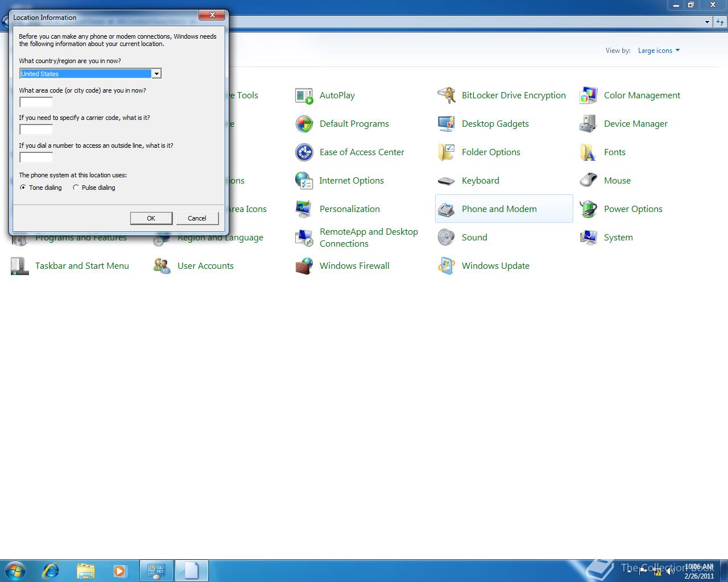728x582 pixels.
Task: Click the Personalization text link
Action: 350,209
